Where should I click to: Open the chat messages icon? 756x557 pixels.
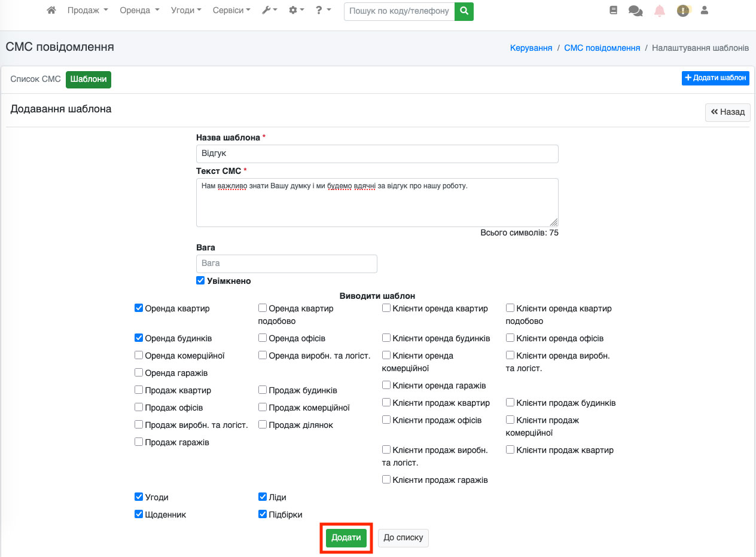(x=635, y=11)
